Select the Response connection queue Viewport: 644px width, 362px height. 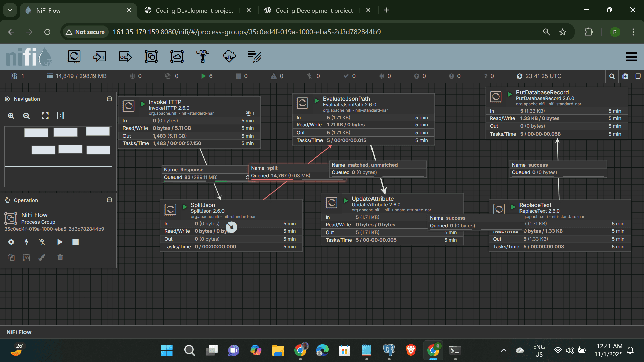(205, 174)
